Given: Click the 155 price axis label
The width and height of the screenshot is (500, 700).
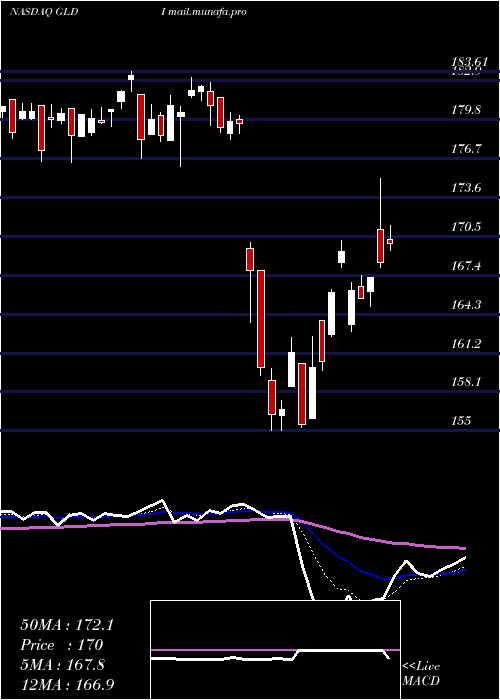Looking at the screenshot, I should 461,421.
